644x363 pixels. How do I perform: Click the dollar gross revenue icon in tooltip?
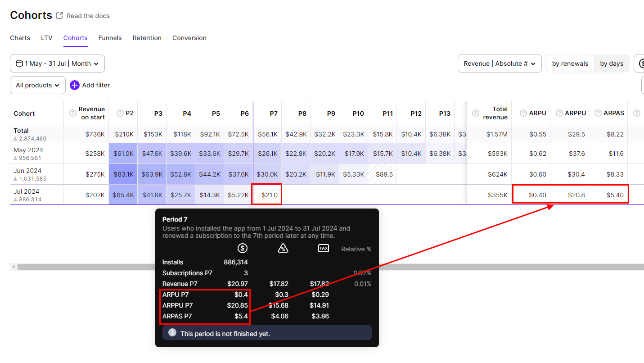[x=243, y=248]
